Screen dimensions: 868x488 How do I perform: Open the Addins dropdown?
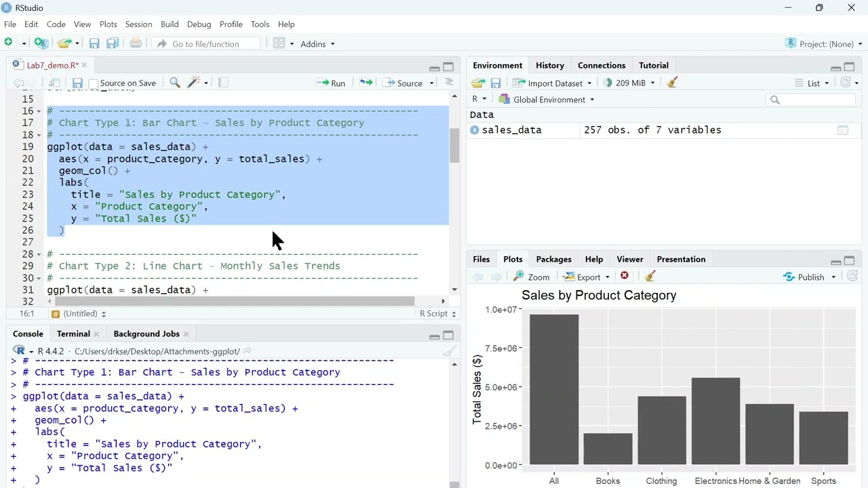317,43
